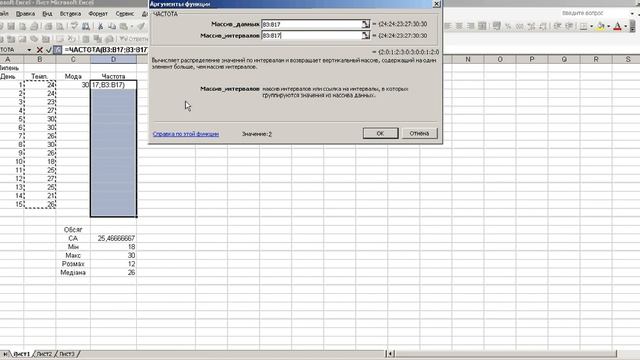The height and width of the screenshot is (360, 640).
Task: Click the Мода header cell
Action: coord(73,76)
